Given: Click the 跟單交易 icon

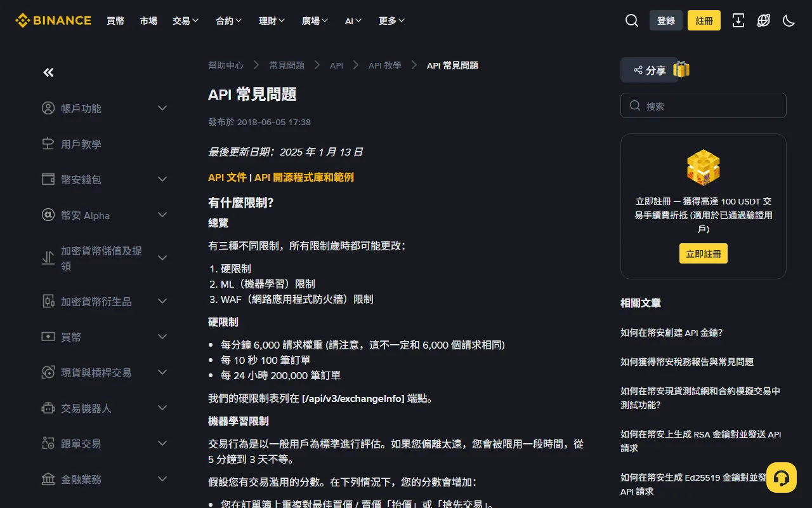Looking at the screenshot, I should coord(48,443).
